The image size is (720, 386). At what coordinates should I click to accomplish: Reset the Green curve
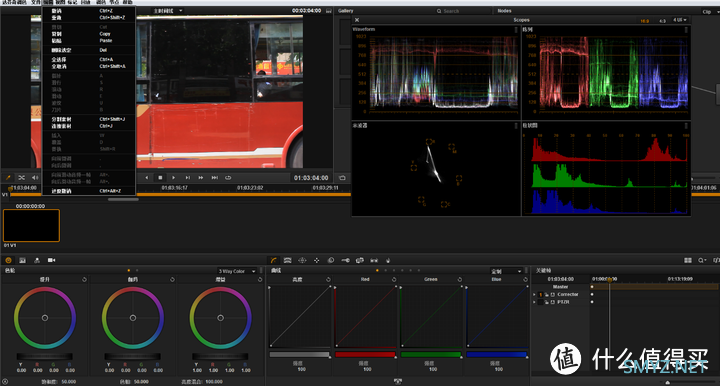460,279
